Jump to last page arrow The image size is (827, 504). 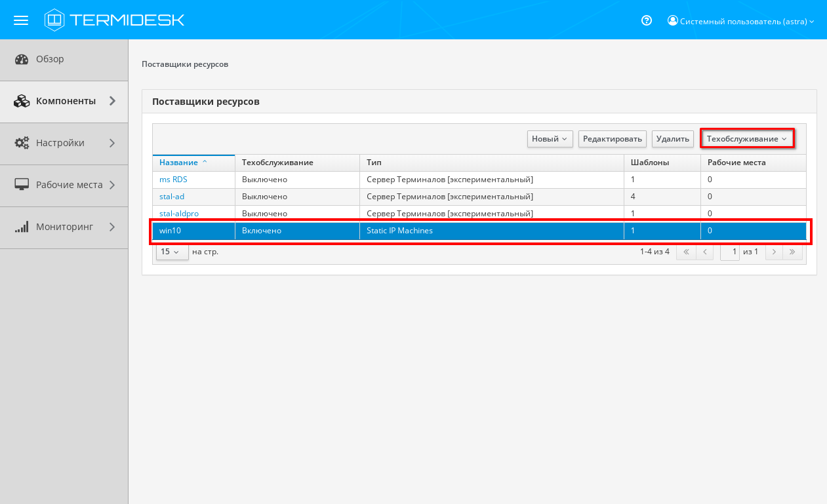pos(792,252)
